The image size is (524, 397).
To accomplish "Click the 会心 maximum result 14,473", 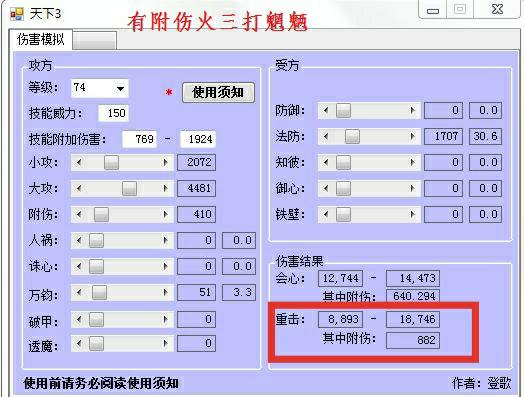I will [413, 278].
